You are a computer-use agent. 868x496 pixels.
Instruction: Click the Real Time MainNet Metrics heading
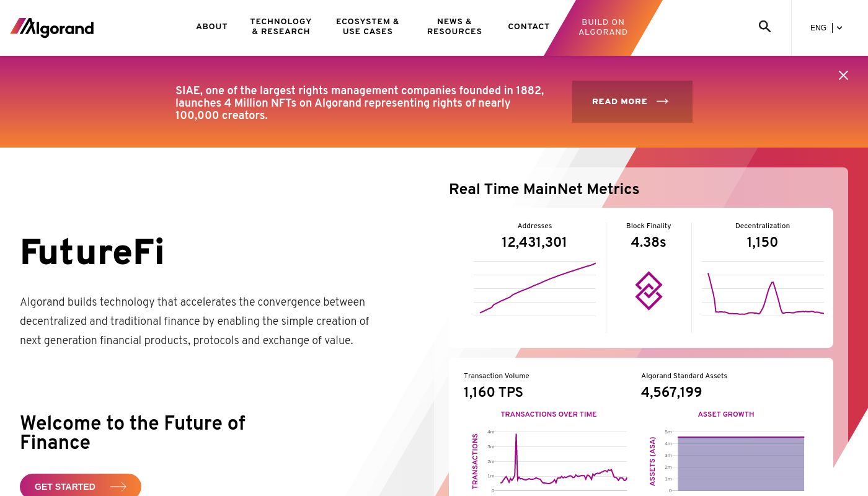pyautogui.click(x=544, y=189)
